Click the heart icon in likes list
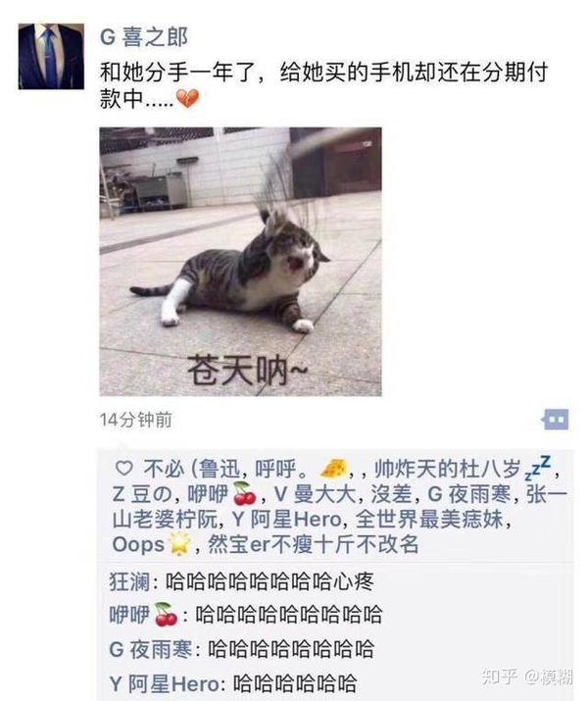 pos(123,468)
